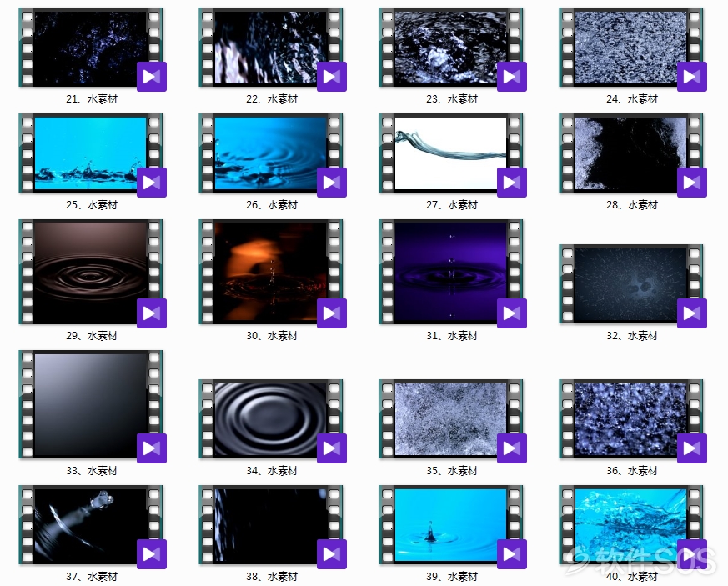Click the purple play icon on 22、水素材
This screenshot has height=586, width=728.
point(332,77)
